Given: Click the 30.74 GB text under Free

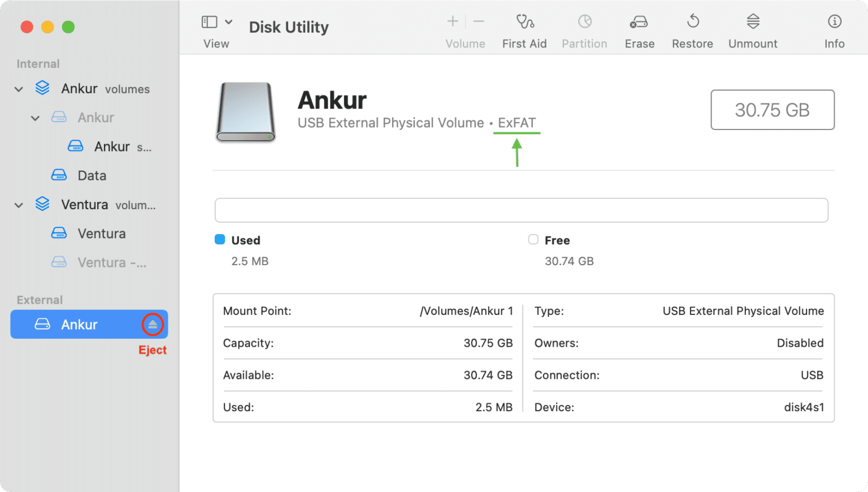Looking at the screenshot, I should click(569, 261).
